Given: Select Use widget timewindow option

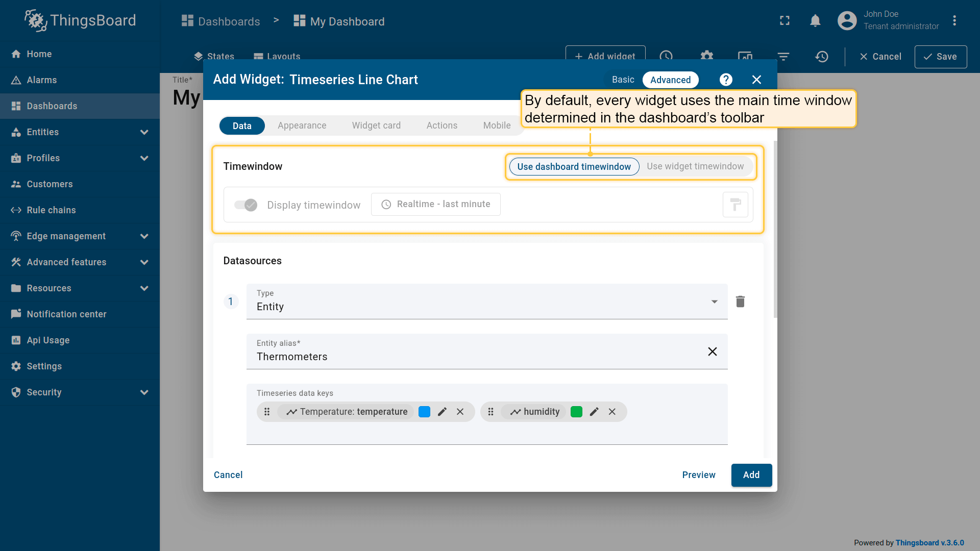Looking at the screenshot, I should 695,166.
